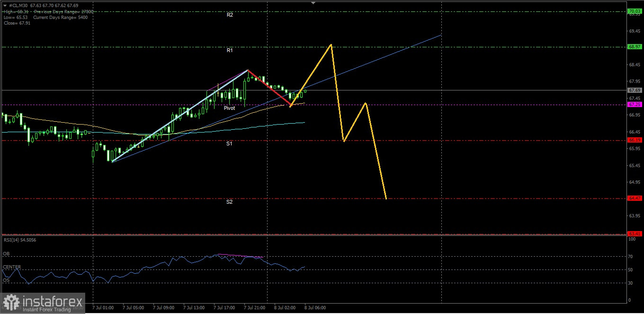Click the red 64.47 price tag
Viewport: 644px width, 314px height.
634,198
